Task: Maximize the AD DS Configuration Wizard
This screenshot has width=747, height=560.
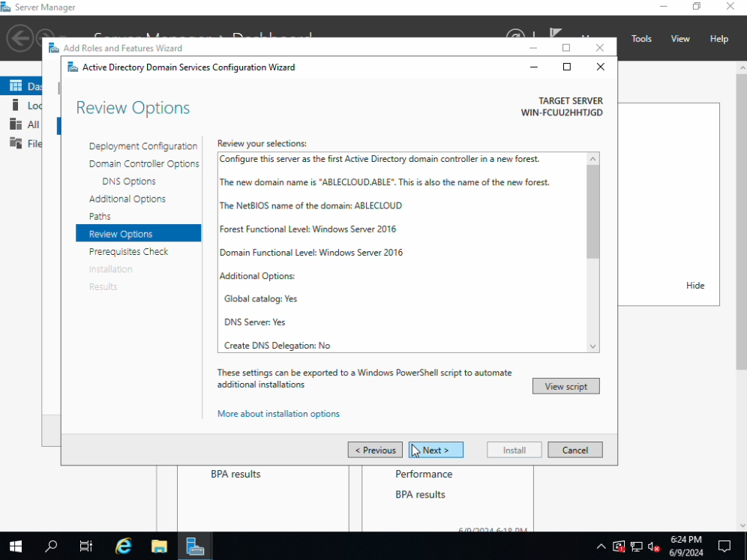Action: point(567,67)
